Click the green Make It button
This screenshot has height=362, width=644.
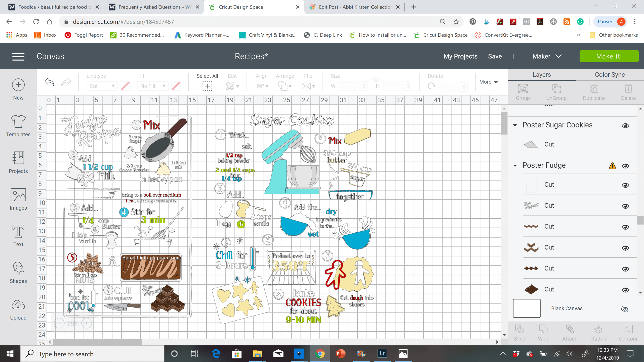tap(609, 56)
